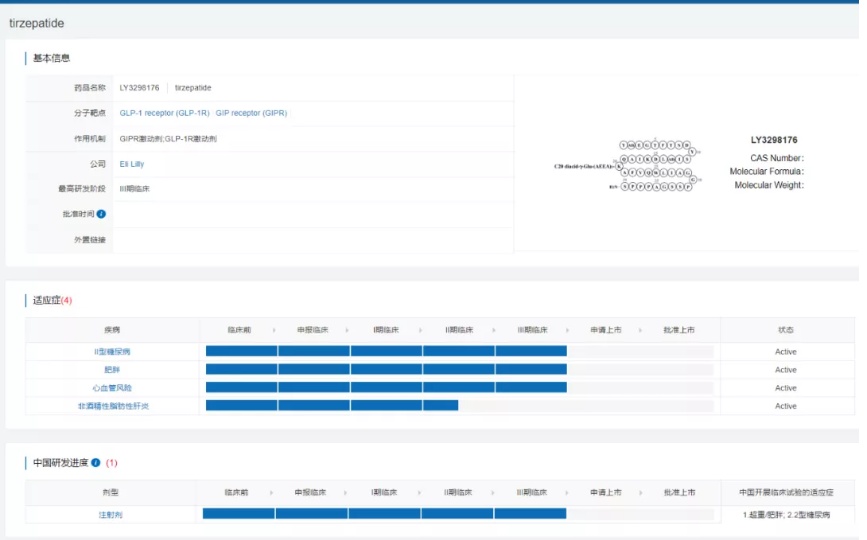Click the info icon next to 中国研发进度
The height and width of the screenshot is (540, 867).
click(96, 463)
